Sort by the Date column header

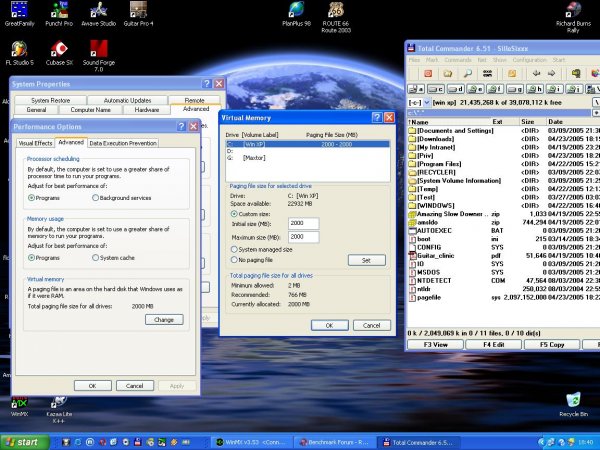(x=573, y=122)
